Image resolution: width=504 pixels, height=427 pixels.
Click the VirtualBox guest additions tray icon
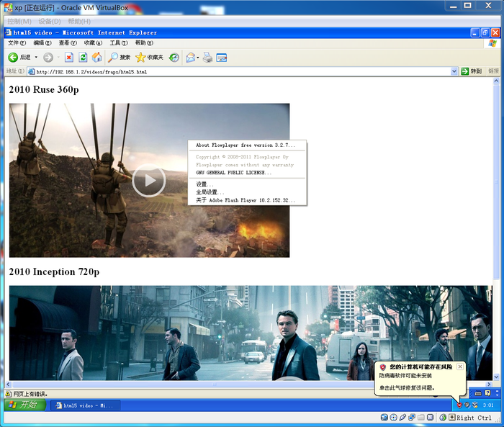coord(474,405)
